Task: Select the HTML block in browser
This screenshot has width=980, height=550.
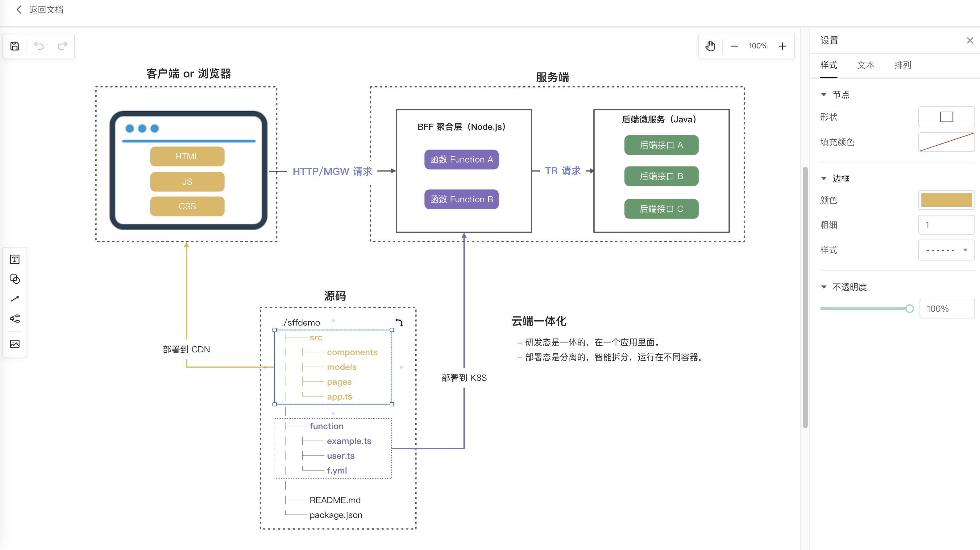Action: [x=187, y=156]
